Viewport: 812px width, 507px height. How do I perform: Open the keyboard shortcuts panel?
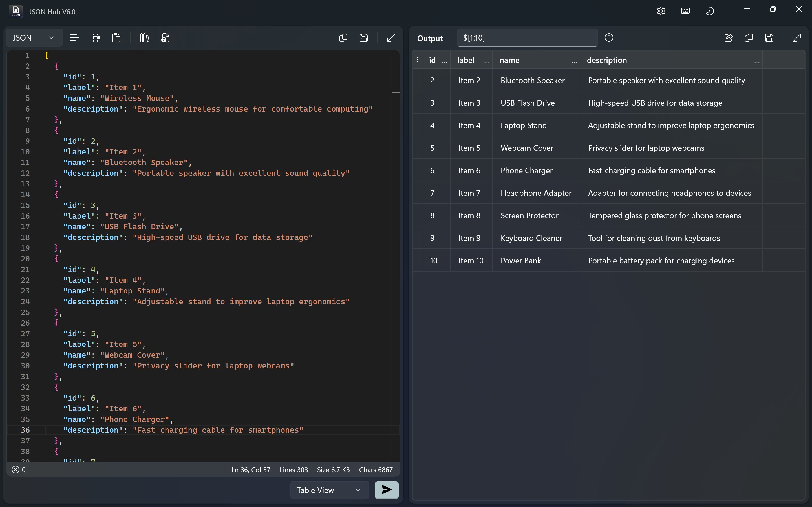coord(685,11)
